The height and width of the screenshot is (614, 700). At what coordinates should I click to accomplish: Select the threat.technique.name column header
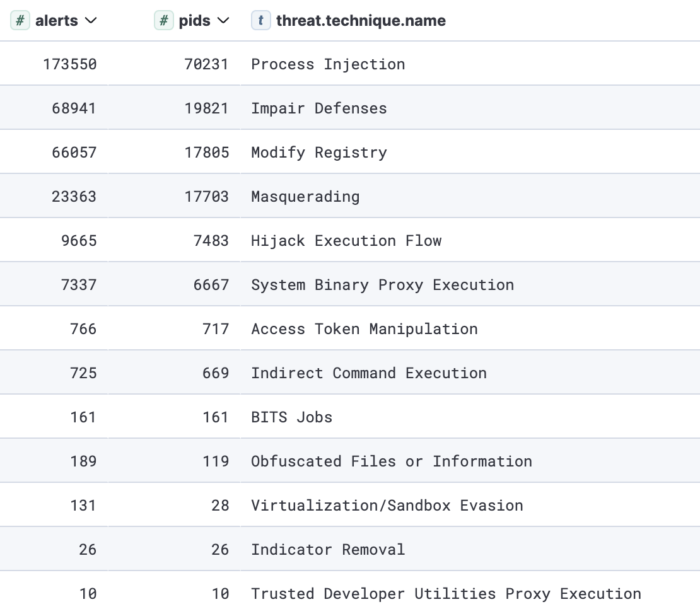361,21
